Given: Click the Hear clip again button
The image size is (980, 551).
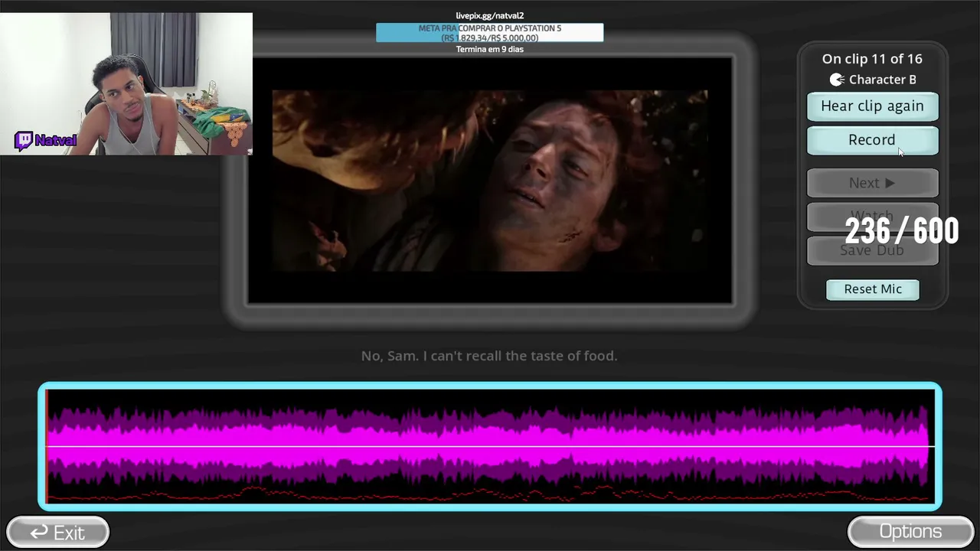Looking at the screenshot, I should click(x=872, y=106).
